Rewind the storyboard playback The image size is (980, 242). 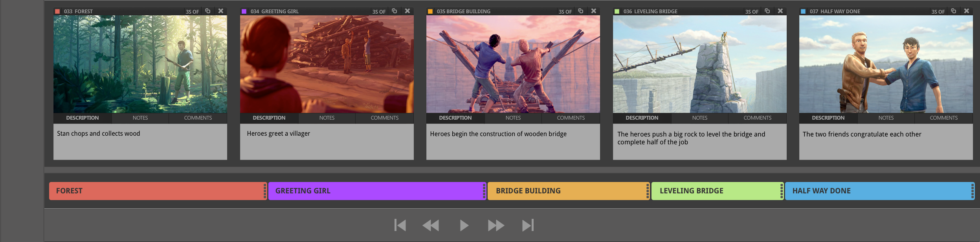tap(431, 225)
